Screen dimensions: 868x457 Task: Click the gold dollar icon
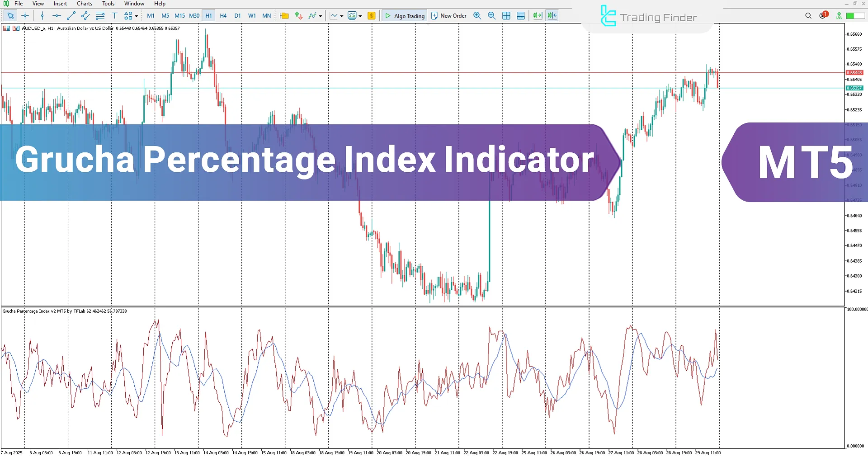(x=372, y=16)
